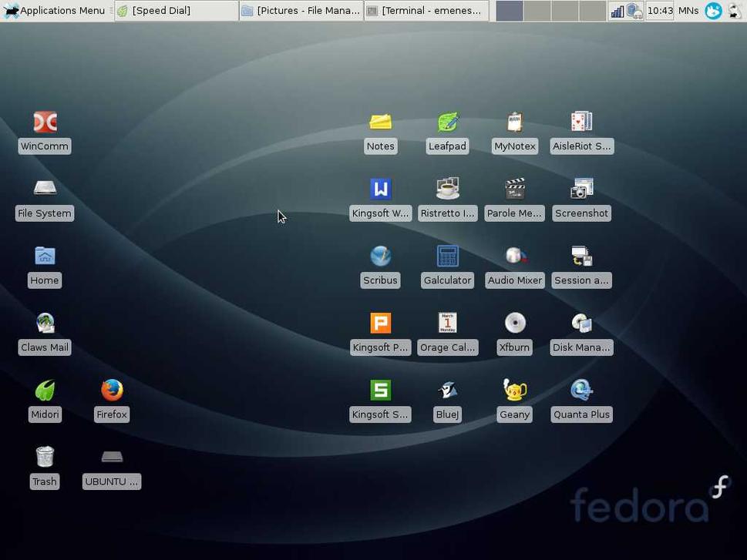Open the Screenshot tool icon
747x560 pixels.
(x=582, y=189)
